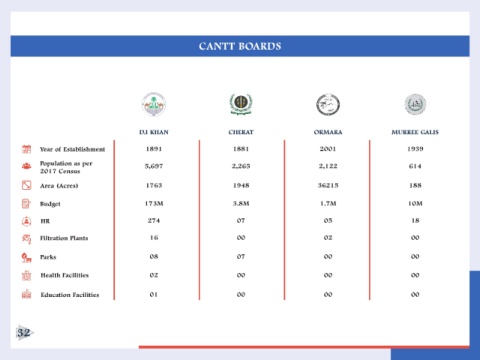Click the D.I Khan cantonment logo
The height and width of the screenshot is (360, 480).
pyautogui.click(x=154, y=104)
